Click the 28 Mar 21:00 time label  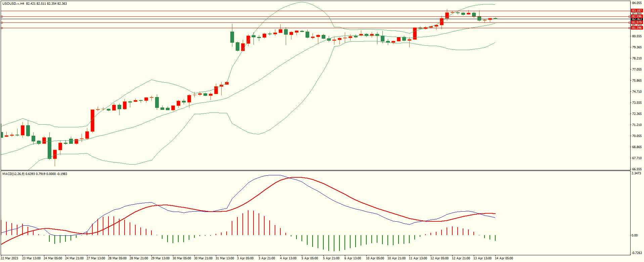(x=139, y=258)
